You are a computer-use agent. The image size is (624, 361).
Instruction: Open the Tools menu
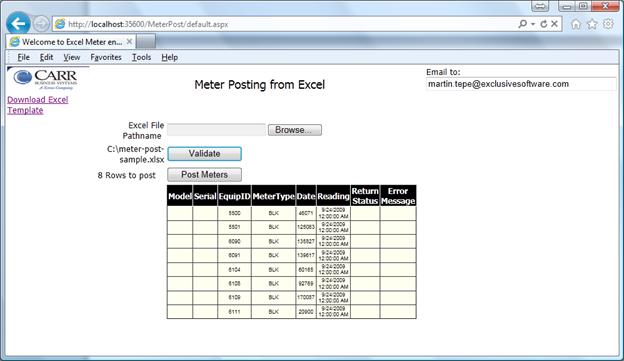coord(141,57)
